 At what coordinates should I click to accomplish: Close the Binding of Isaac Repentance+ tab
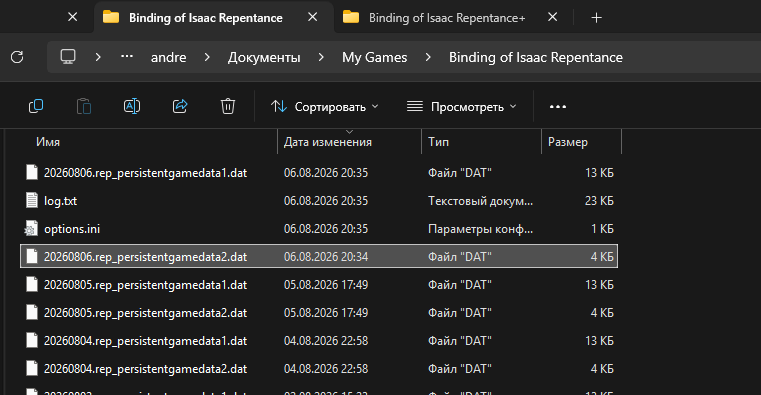point(552,17)
